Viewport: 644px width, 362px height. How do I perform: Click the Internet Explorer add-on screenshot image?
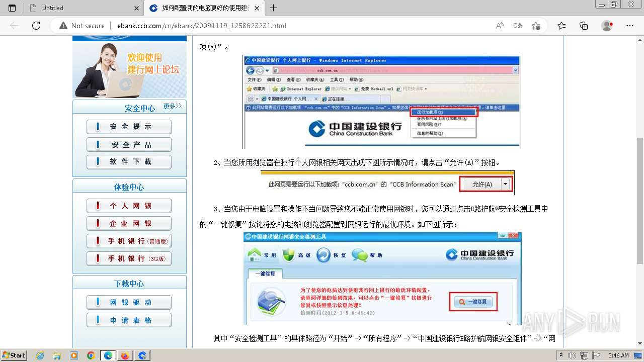(x=382, y=102)
